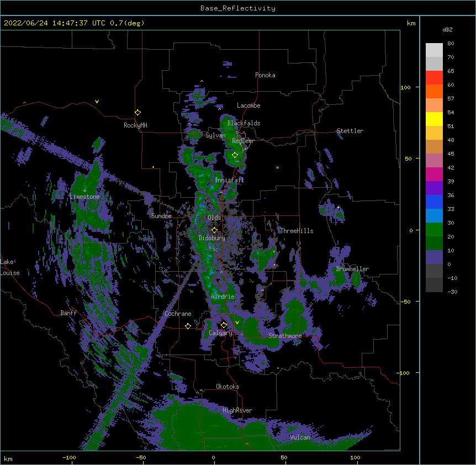Click the yellow V marker northwest of RockyMH
Viewport: 476px width, 465px height.
coord(97,102)
